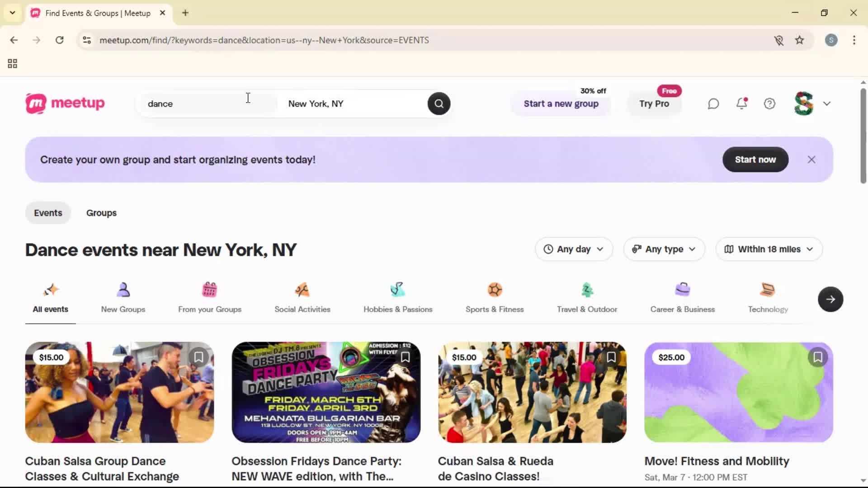
Task: Expand the Within 18 miles distance dropdown
Action: [768, 249]
